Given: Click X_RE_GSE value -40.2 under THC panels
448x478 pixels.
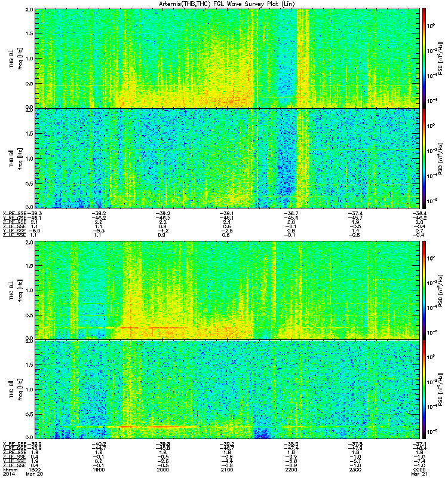Looking at the screenshot, I should pyautogui.click(x=99, y=444).
